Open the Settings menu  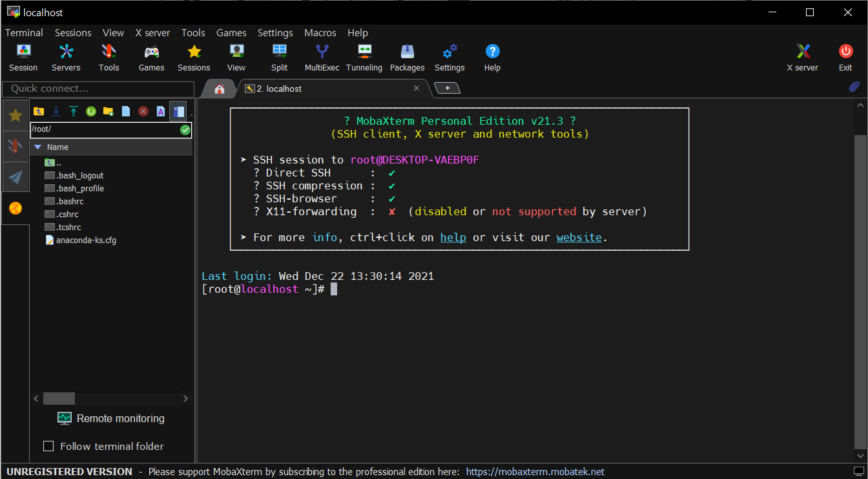(275, 33)
